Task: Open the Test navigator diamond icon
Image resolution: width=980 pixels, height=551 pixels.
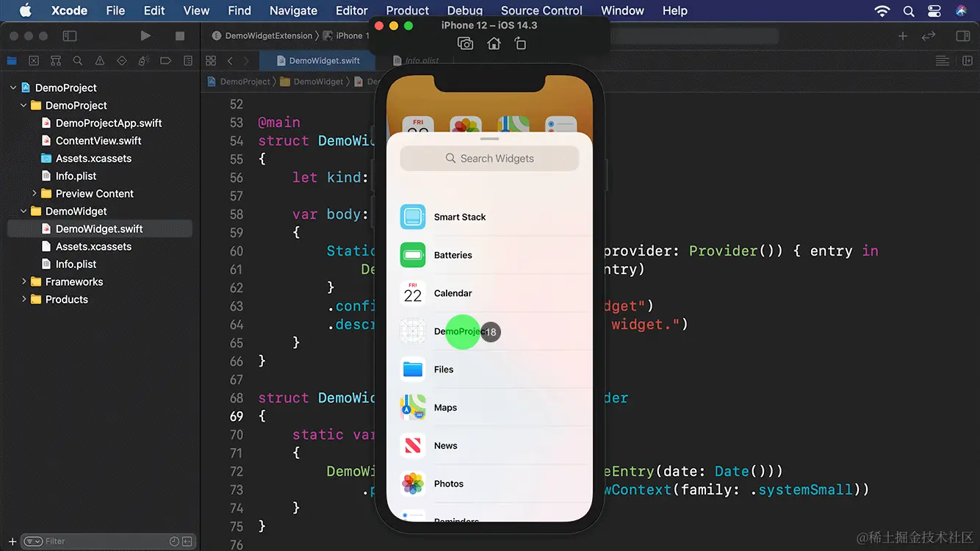Action: pyautogui.click(x=122, y=61)
